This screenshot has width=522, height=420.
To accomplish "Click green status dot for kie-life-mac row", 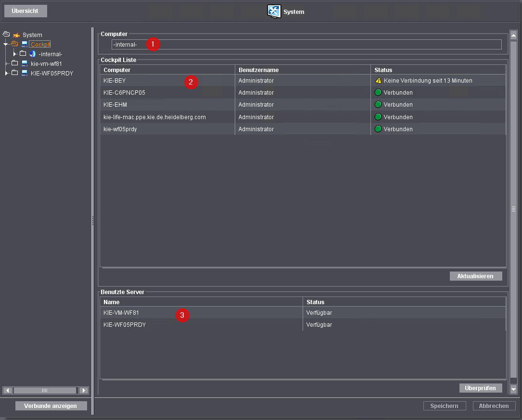I will (378, 117).
